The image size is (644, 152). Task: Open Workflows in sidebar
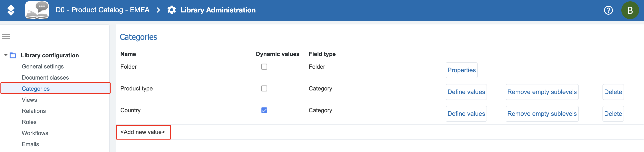tap(35, 133)
